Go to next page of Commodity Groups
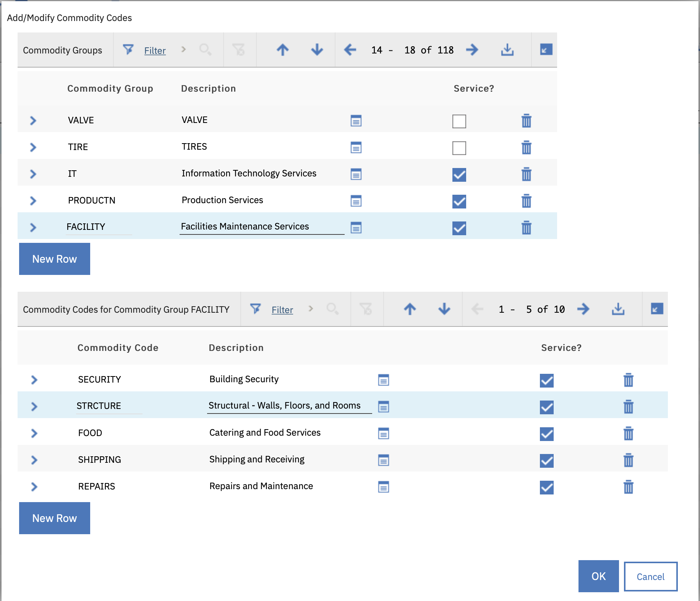 (472, 50)
